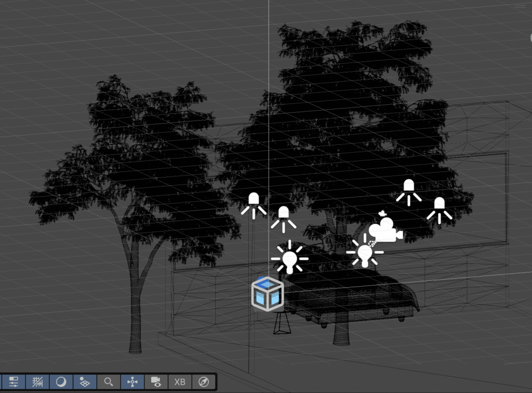The height and width of the screenshot is (393, 532).
Task: Select the spot light above the camera icon
Action: click(409, 189)
